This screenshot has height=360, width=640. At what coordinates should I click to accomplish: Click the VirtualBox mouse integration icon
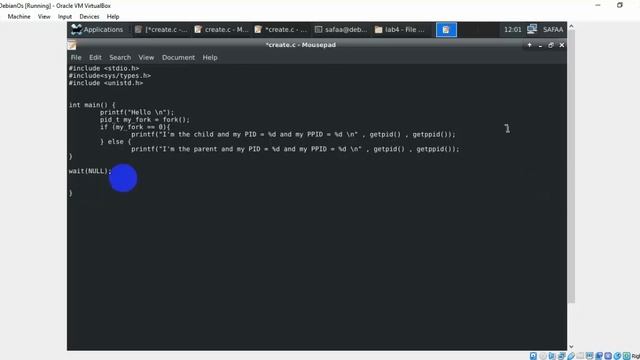click(x=617, y=356)
